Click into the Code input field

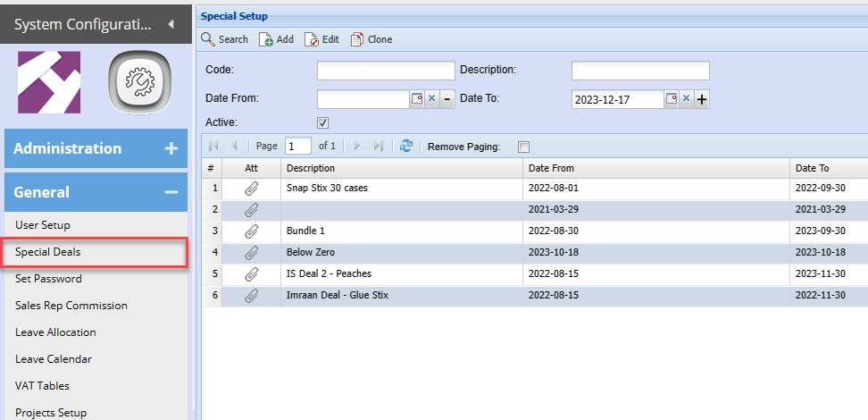click(386, 71)
